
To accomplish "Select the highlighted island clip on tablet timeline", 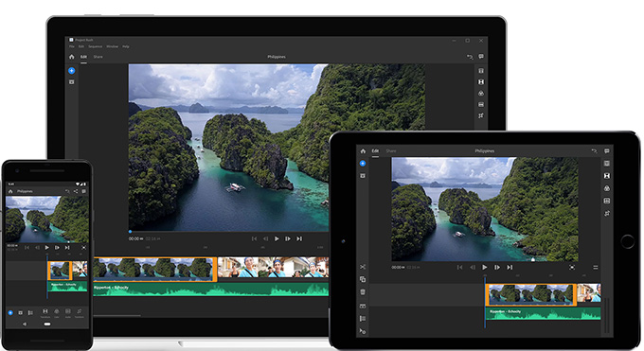I will click(530, 294).
